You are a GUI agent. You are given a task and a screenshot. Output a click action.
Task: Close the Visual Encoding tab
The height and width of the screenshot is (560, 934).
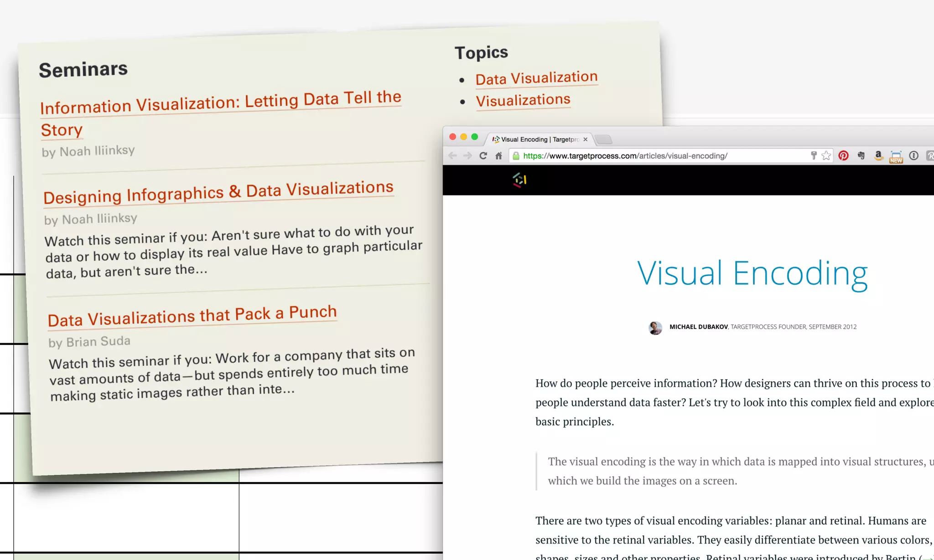point(585,139)
